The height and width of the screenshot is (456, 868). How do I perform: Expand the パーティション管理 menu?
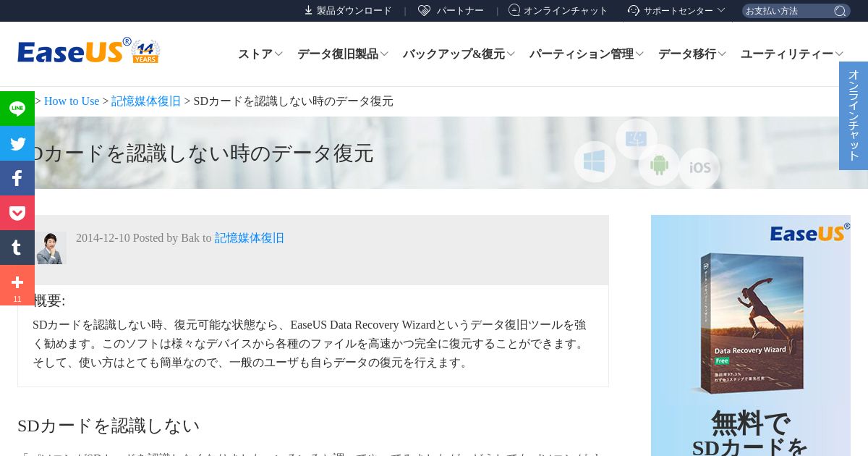tap(587, 54)
